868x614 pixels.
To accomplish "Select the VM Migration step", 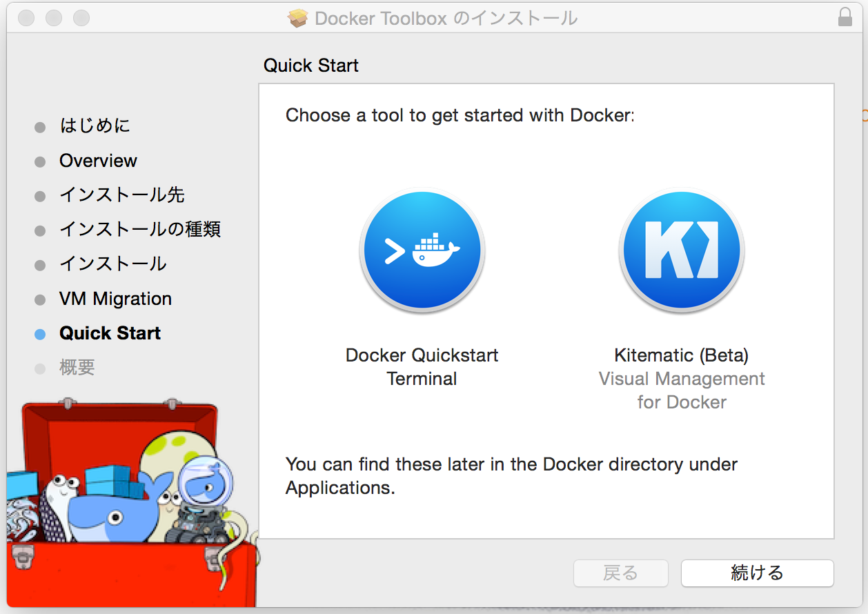I will point(115,299).
